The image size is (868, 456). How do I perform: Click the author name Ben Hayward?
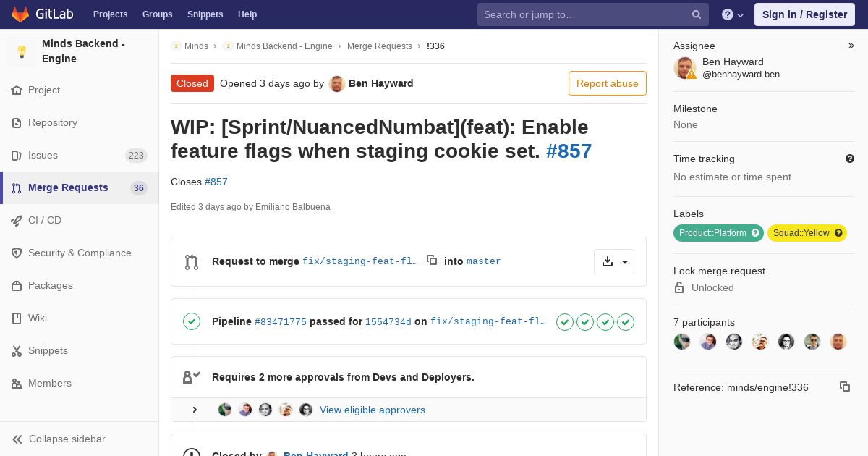click(x=381, y=83)
